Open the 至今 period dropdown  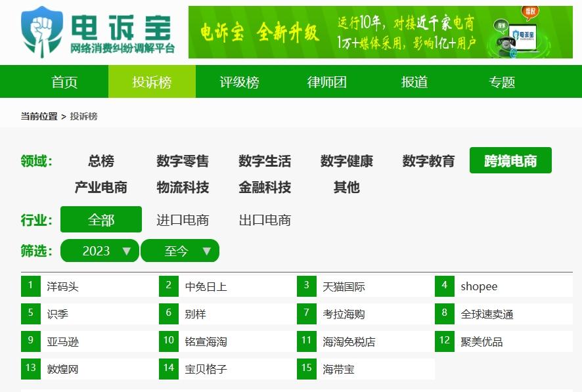tap(180, 251)
